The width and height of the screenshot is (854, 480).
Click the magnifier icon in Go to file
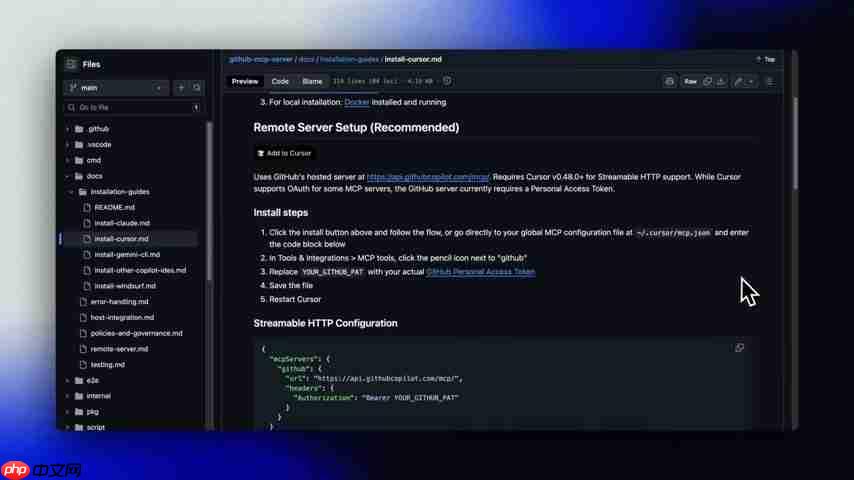pos(71,108)
